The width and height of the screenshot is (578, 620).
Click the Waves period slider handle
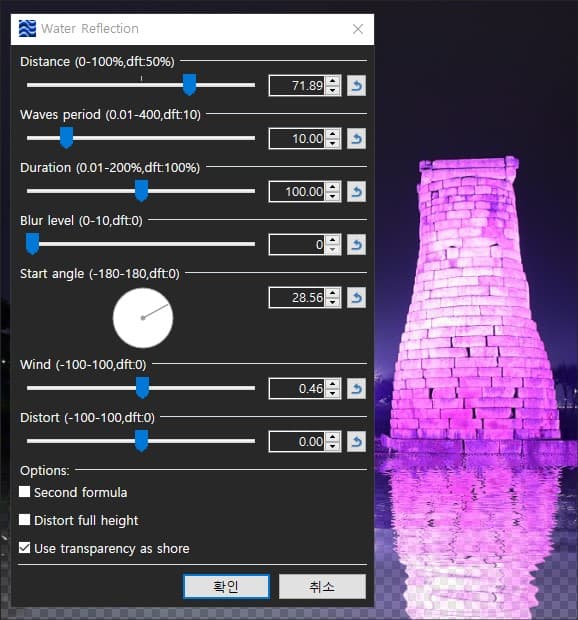coord(66,138)
